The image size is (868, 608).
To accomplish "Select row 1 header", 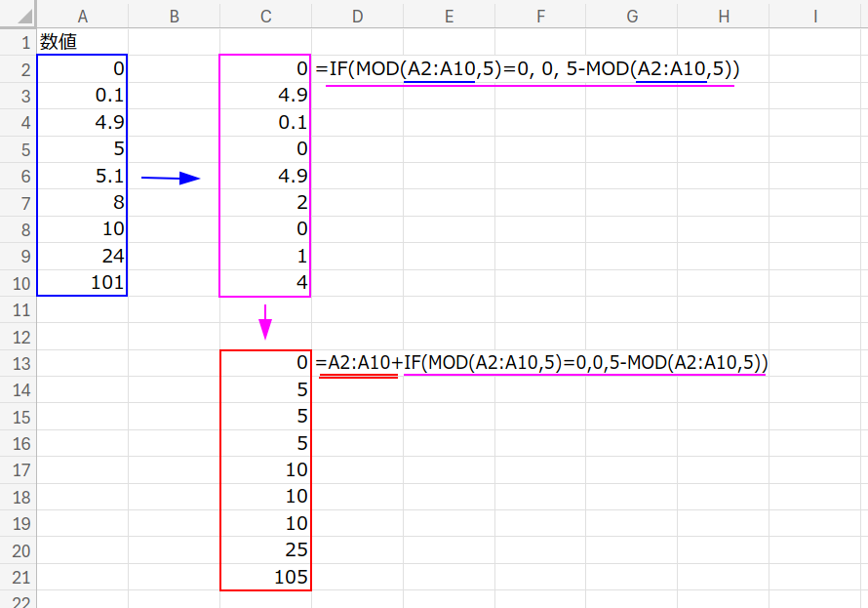I will [18, 42].
